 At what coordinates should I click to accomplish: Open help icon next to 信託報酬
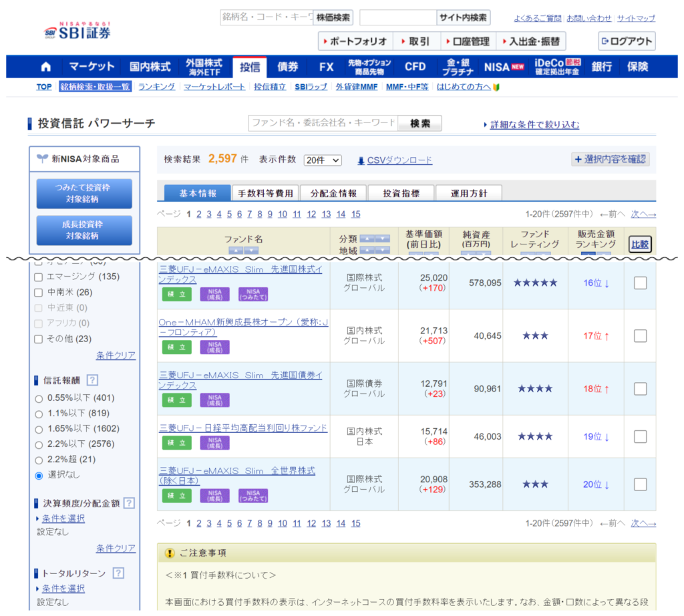tap(92, 380)
